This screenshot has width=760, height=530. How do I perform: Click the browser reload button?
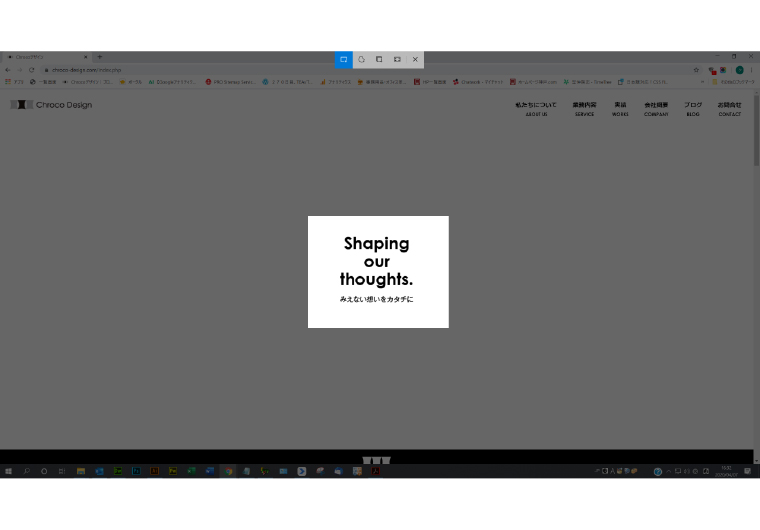(31, 70)
